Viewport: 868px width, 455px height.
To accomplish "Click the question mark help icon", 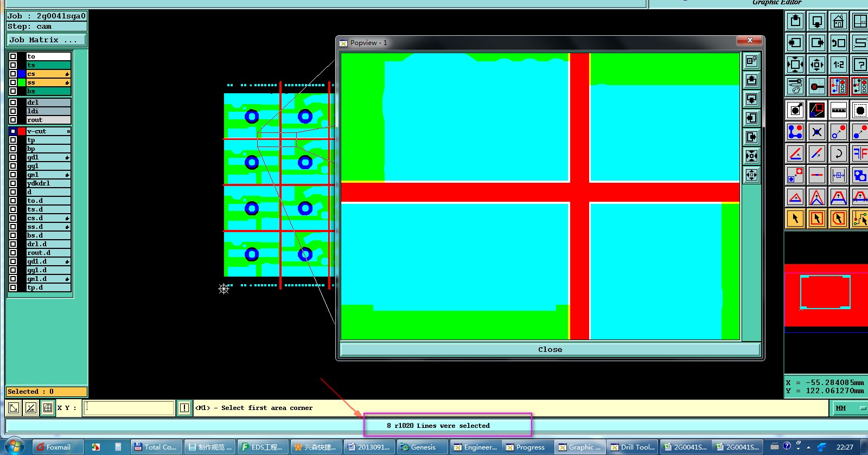I will [x=860, y=65].
